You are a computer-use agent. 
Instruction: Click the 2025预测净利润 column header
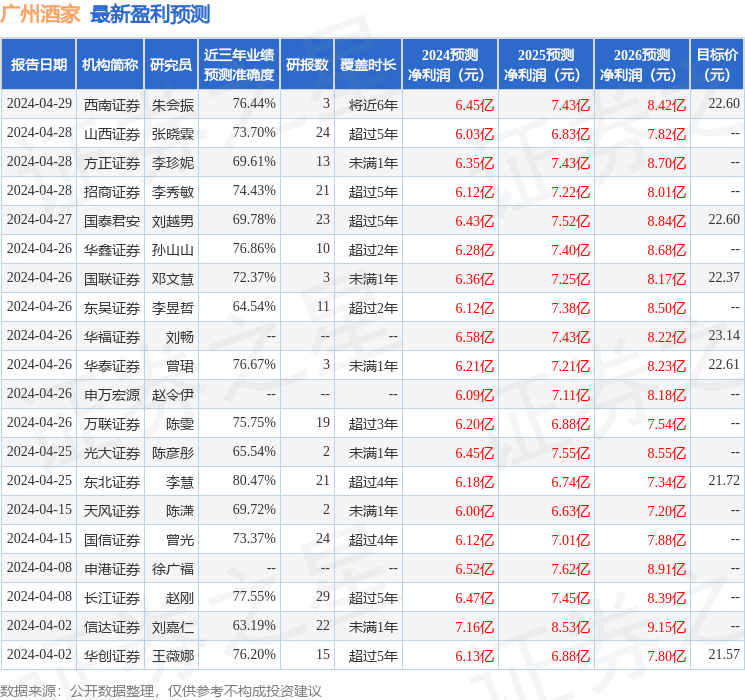[x=546, y=64]
